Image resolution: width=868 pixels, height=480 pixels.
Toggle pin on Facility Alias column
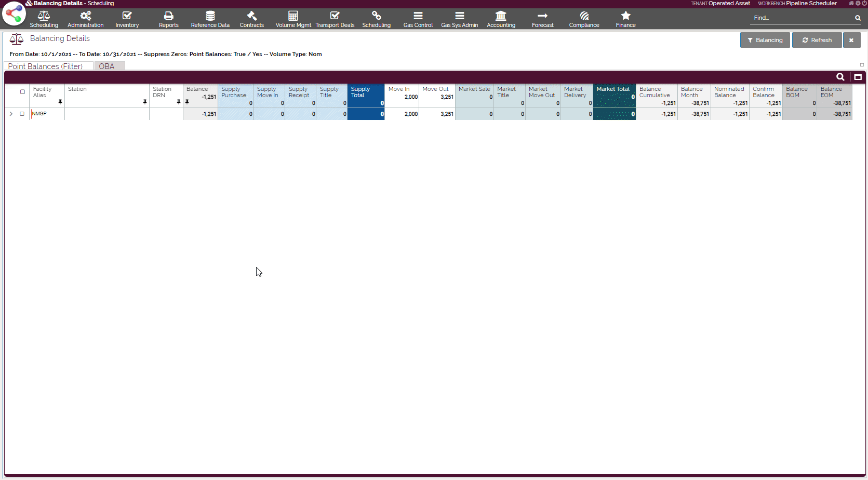(60, 102)
